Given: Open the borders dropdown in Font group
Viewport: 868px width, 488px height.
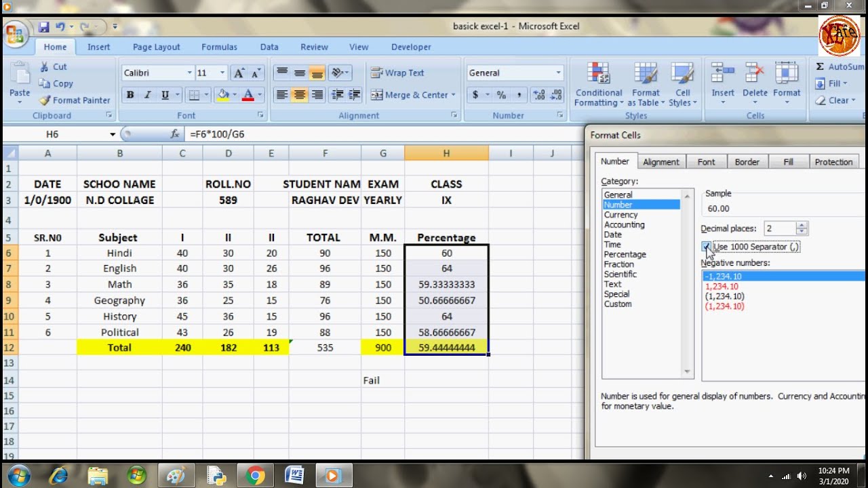Looking at the screenshot, I should pos(205,95).
